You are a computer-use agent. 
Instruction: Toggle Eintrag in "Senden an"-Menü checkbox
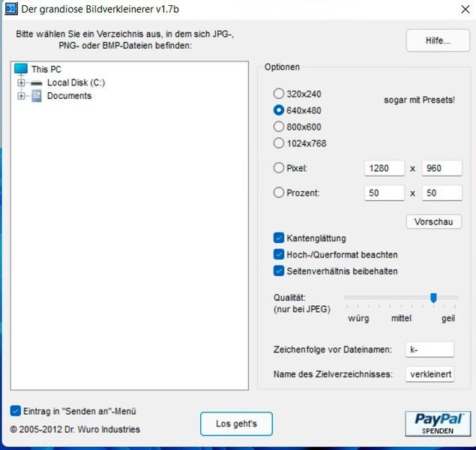pos(16,411)
